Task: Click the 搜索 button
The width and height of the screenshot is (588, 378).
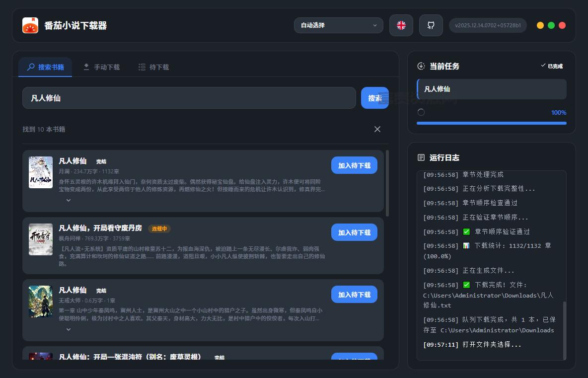Action: click(x=374, y=98)
